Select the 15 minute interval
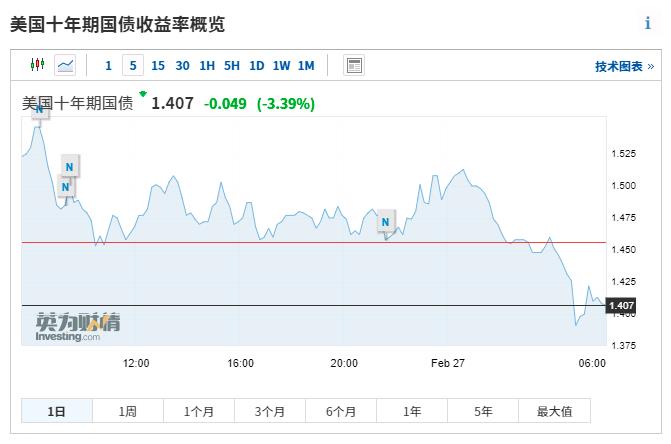 pyautogui.click(x=158, y=66)
